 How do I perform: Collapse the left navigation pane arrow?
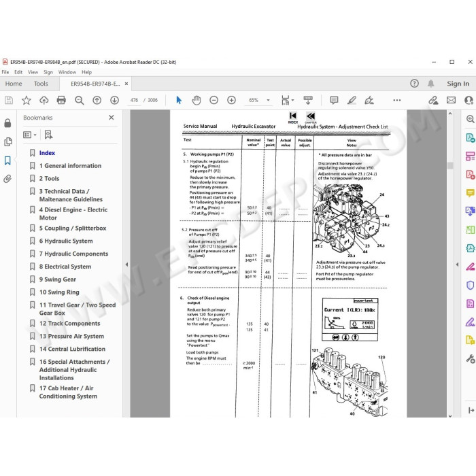click(126, 265)
